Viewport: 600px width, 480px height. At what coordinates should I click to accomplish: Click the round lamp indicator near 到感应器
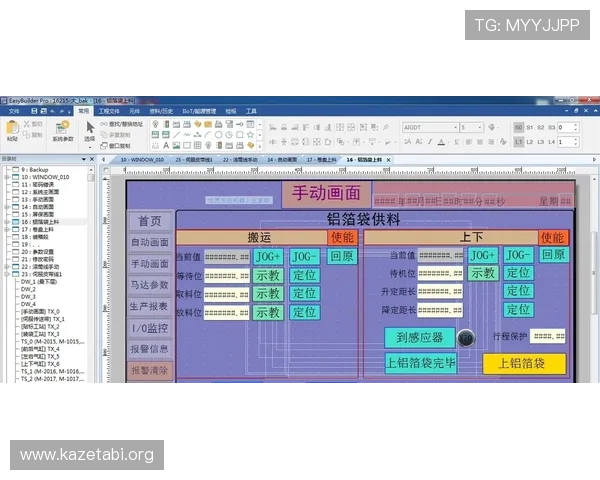point(466,338)
